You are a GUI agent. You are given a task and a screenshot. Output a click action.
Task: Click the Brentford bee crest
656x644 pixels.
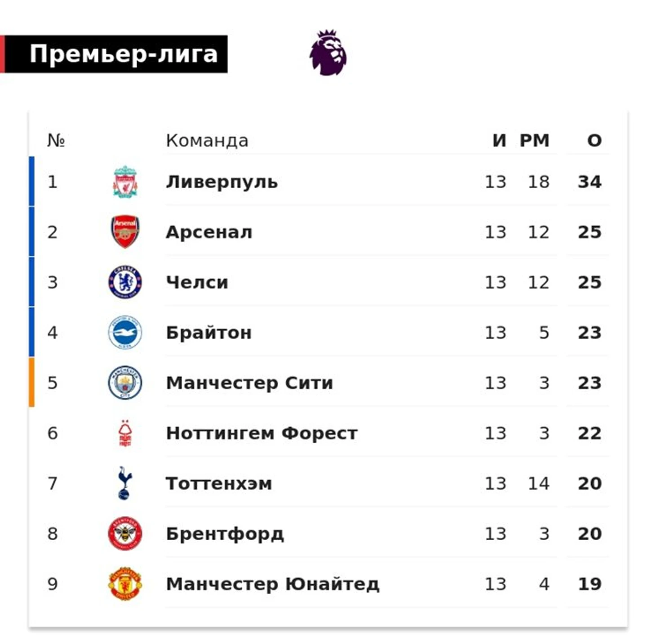(125, 534)
